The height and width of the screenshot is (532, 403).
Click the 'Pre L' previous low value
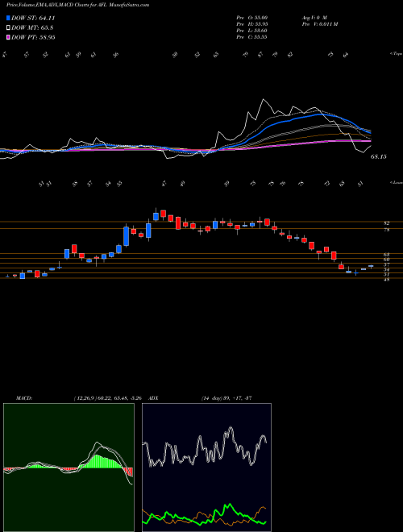(251, 30)
